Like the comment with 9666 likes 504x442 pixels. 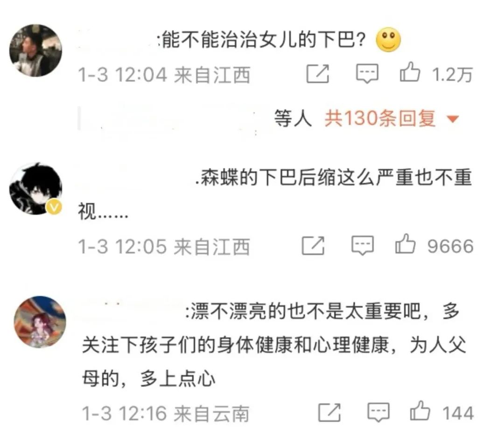[x=406, y=244]
